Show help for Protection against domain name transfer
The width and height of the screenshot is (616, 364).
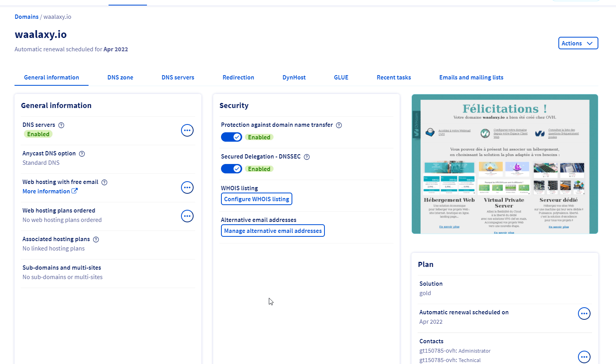[339, 125]
